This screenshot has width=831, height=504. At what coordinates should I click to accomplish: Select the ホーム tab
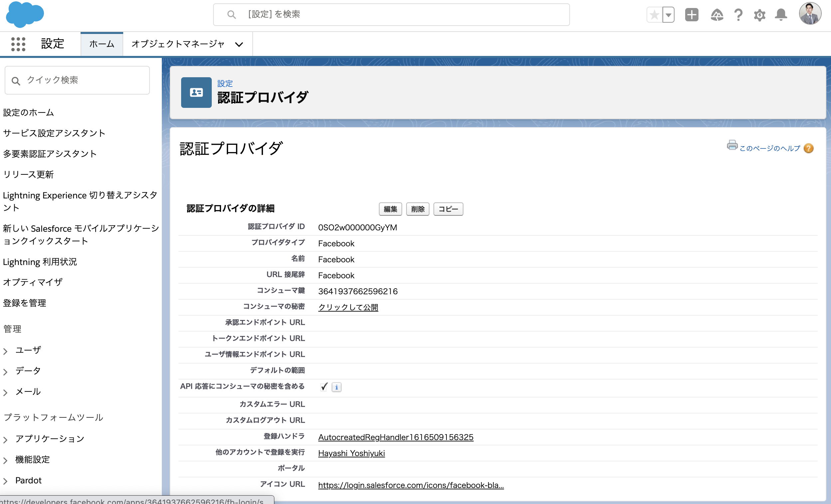(x=102, y=44)
